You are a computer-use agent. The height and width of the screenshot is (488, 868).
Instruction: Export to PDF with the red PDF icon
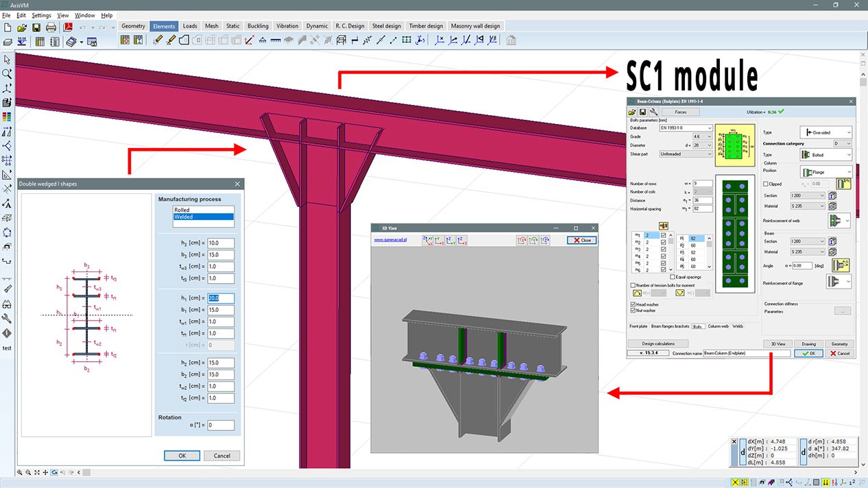coord(68,27)
